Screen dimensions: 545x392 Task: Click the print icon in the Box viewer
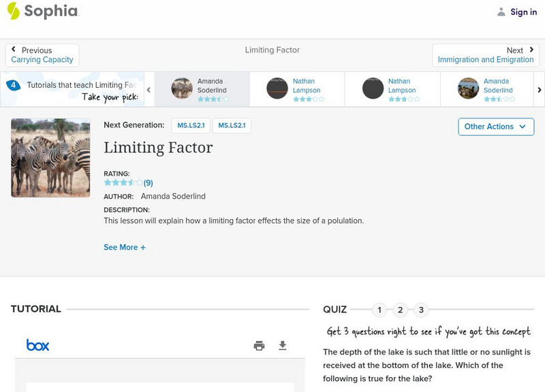point(259,346)
